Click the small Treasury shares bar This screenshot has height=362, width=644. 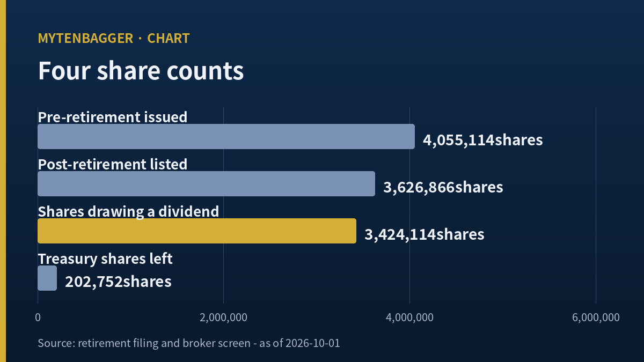click(47, 278)
